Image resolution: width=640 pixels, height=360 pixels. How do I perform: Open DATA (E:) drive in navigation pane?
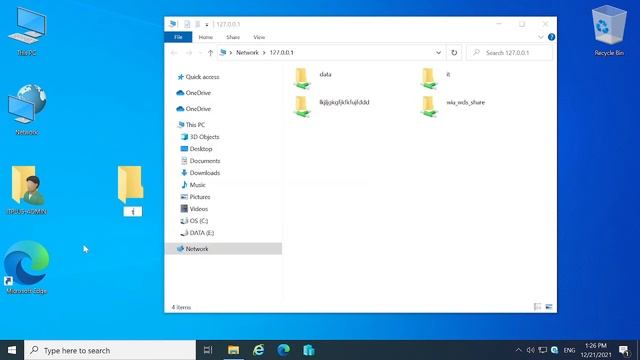(x=197, y=233)
